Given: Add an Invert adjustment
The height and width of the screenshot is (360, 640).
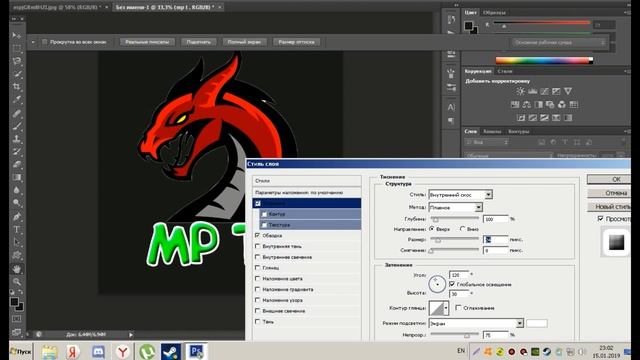Looking at the screenshot, I should point(521,118).
